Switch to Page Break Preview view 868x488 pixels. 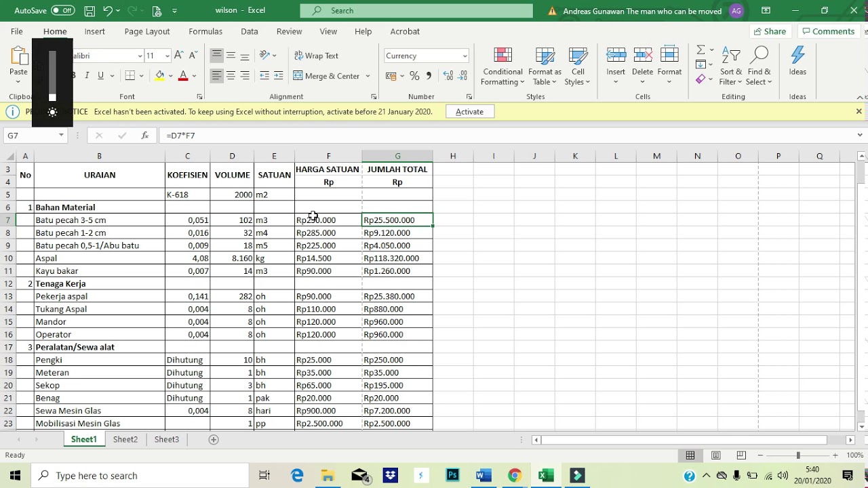click(741, 455)
